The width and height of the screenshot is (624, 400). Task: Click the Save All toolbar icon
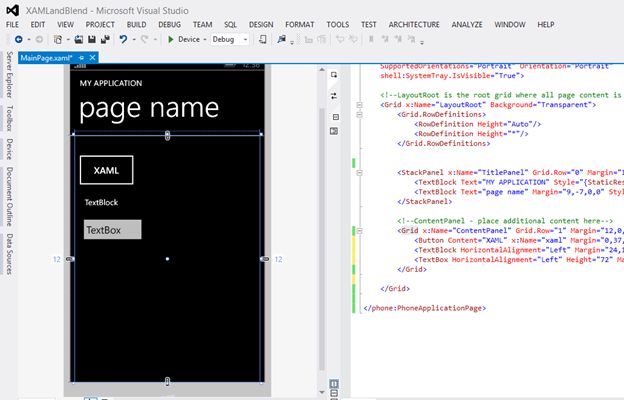pyautogui.click(x=104, y=40)
